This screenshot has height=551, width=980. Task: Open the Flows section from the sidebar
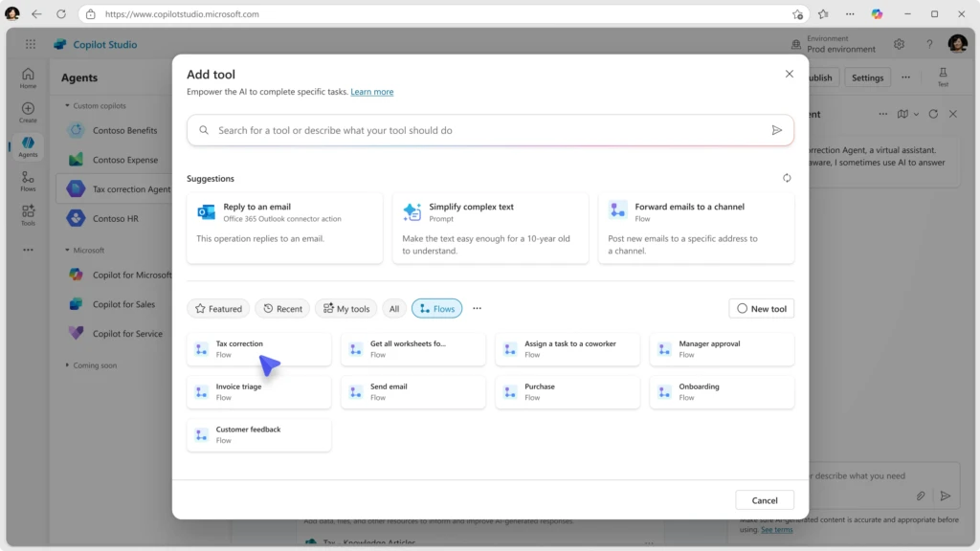[x=28, y=181]
